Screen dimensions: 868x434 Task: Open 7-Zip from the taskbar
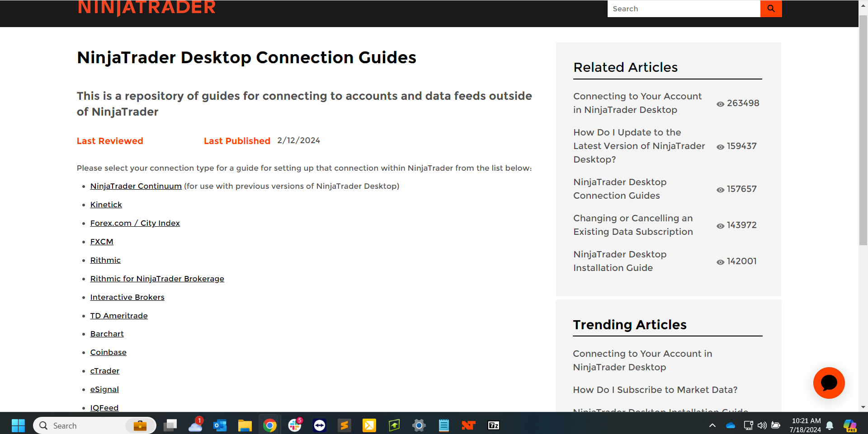click(x=494, y=425)
